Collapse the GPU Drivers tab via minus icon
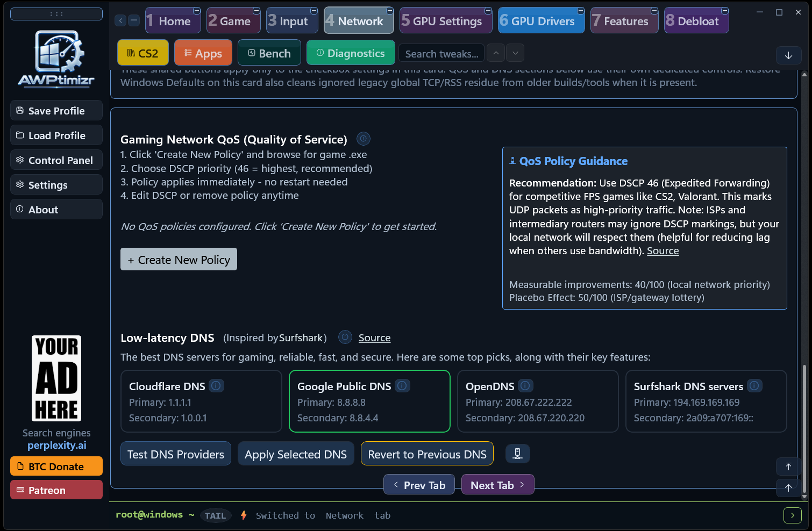812x531 pixels. click(581, 11)
